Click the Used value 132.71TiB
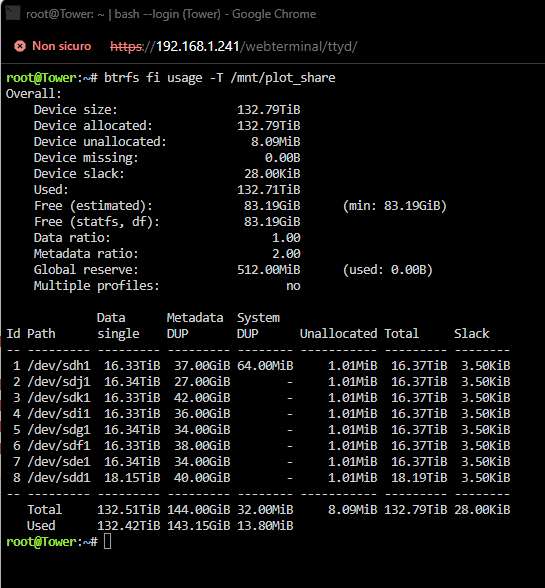The width and height of the screenshot is (545, 588). coord(269,190)
